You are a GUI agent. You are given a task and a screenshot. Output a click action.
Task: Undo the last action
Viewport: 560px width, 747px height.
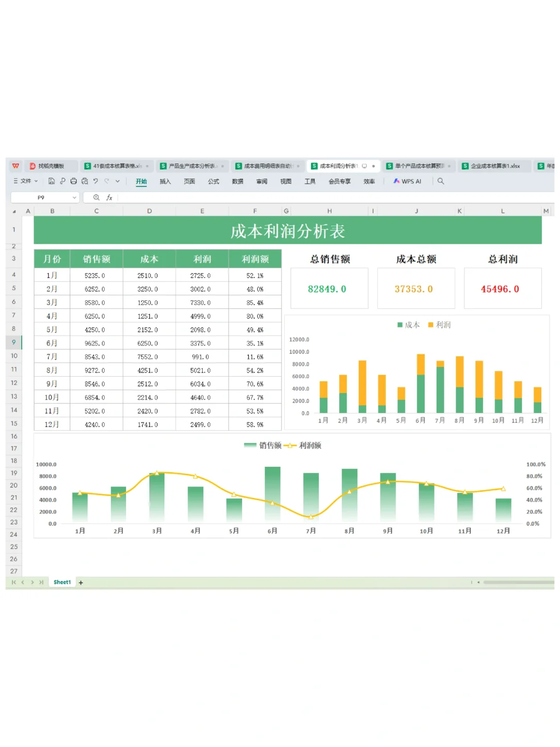(96, 181)
